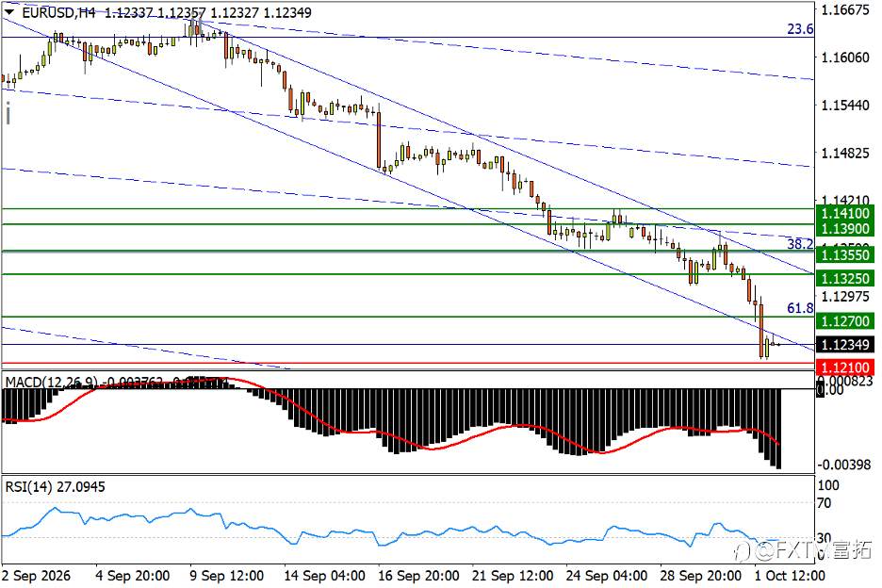
Task: Click the RSI(14) indicator label
Action: 28,487
